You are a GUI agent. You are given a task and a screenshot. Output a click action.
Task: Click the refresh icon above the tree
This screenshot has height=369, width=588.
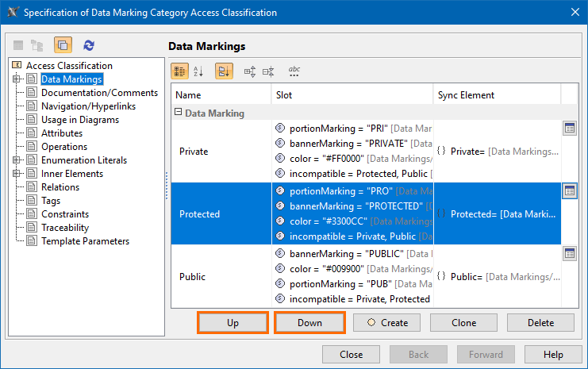89,46
